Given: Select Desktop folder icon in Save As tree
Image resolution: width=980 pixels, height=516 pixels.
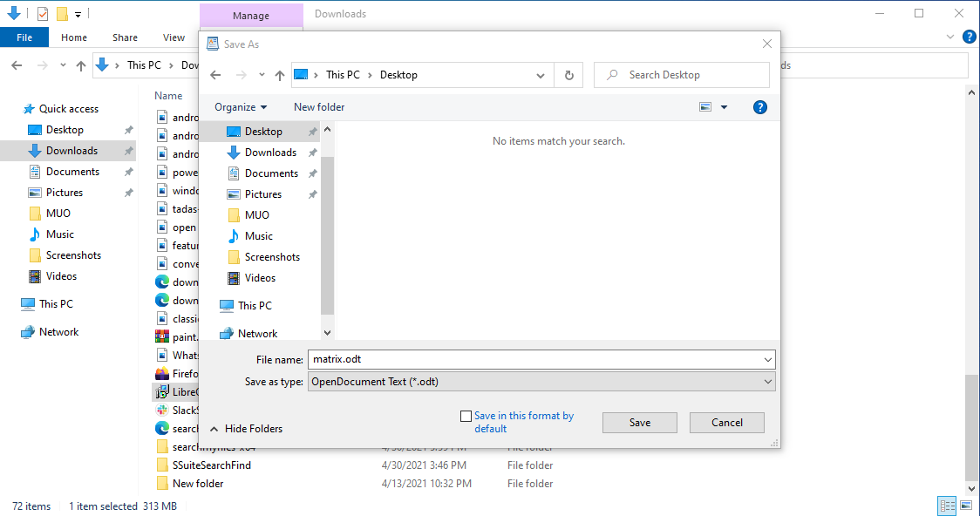Looking at the screenshot, I should coord(233,132).
